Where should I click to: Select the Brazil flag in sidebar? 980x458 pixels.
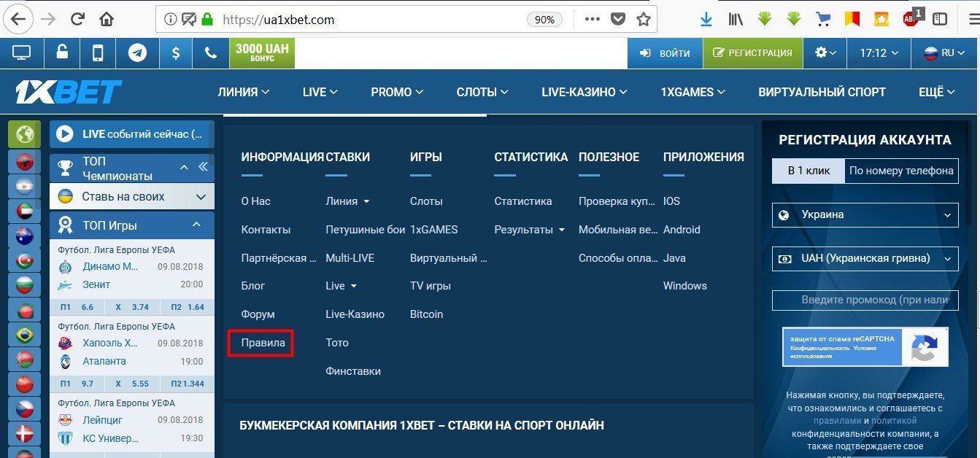click(24, 335)
